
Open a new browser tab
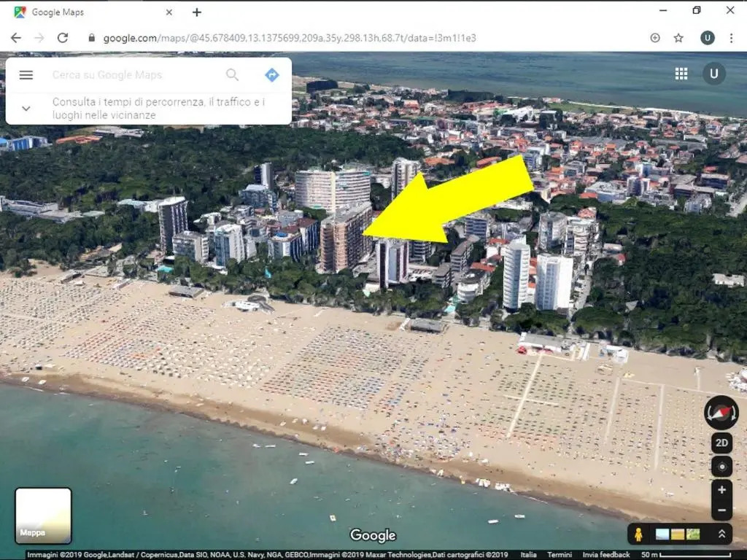(x=197, y=12)
